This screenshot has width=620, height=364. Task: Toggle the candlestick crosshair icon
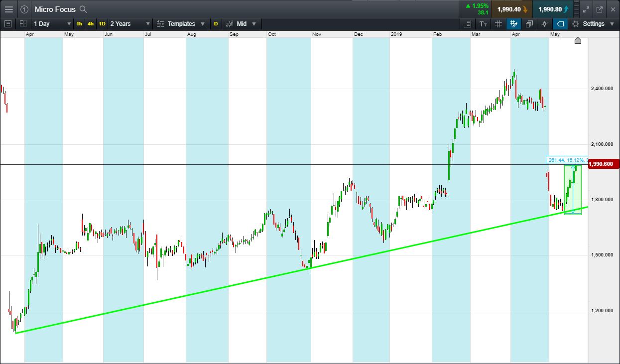pyautogui.click(x=545, y=23)
